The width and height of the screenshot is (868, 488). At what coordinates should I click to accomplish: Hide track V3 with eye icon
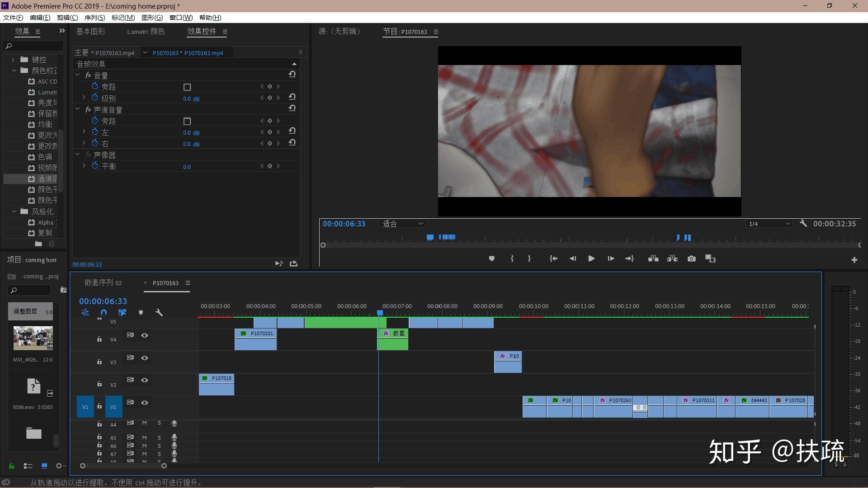coord(145,358)
